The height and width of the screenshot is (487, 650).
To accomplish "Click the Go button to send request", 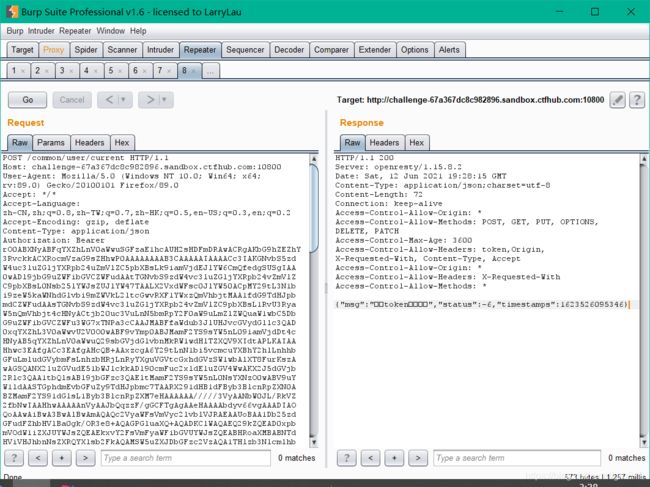I will click(27, 100).
